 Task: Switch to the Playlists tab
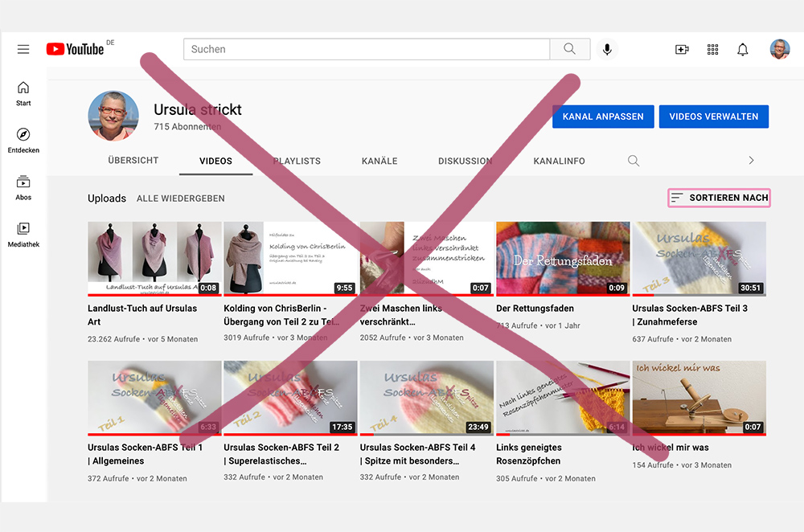pos(297,161)
